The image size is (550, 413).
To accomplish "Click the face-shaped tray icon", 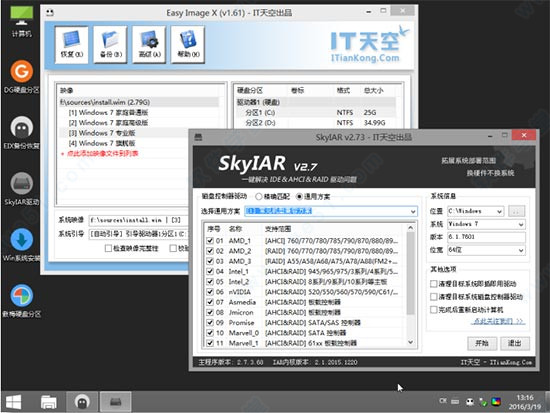I will 470,401.
